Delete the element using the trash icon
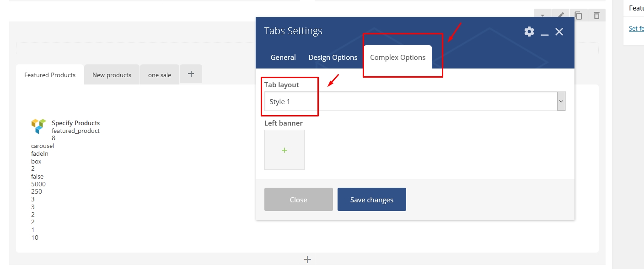 [x=596, y=16]
